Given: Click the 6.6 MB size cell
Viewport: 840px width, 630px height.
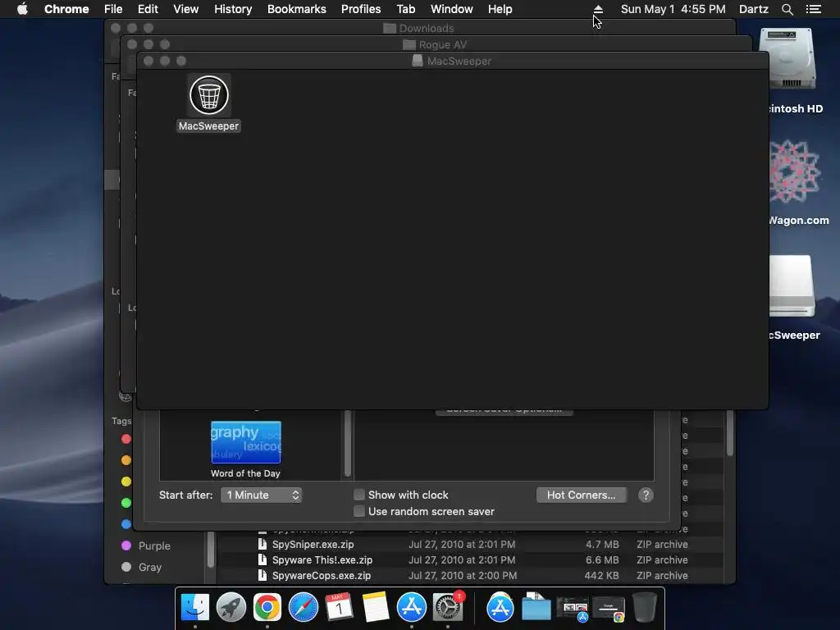Looking at the screenshot, I should pyautogui.click(x=602, y=559).
